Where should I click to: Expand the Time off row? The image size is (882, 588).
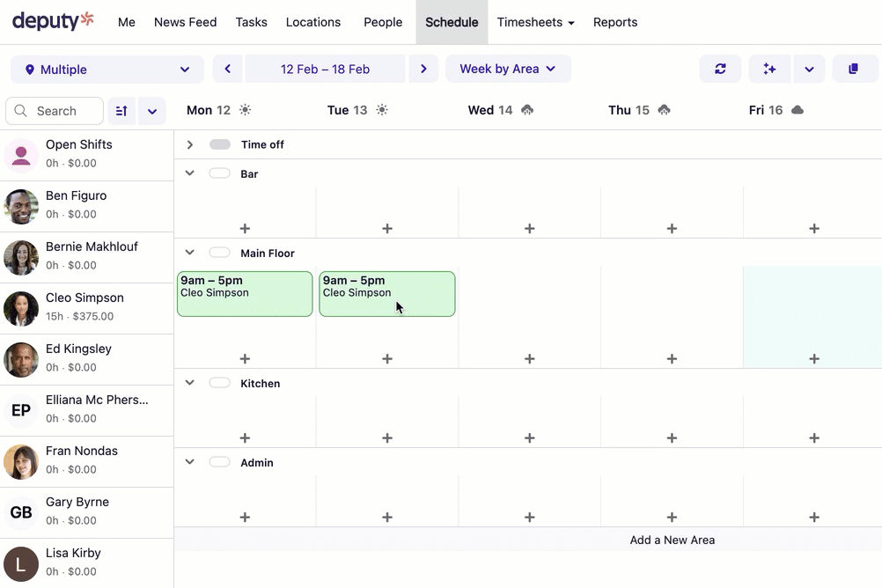coord(189,144)
